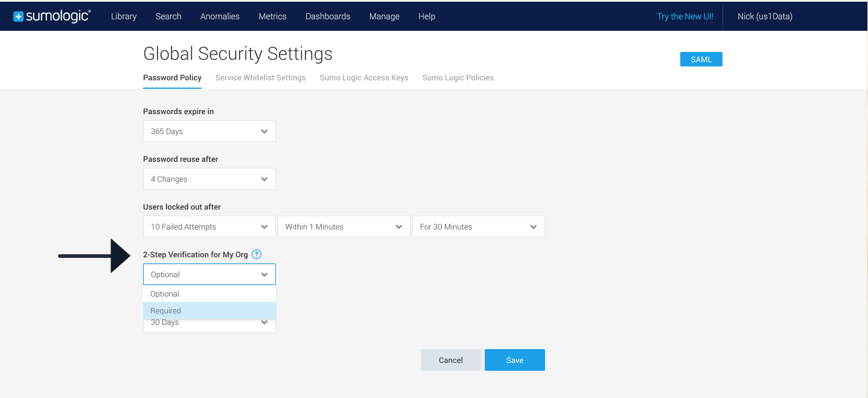Click the Password reuse after label
The height and width of the screenshot is (398, 868).
180,159
